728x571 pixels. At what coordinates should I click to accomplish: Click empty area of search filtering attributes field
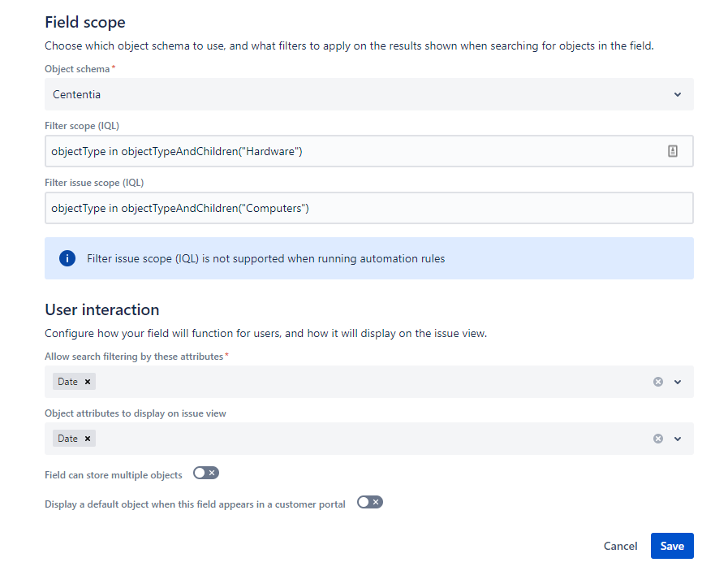click(x=365, y=382)
